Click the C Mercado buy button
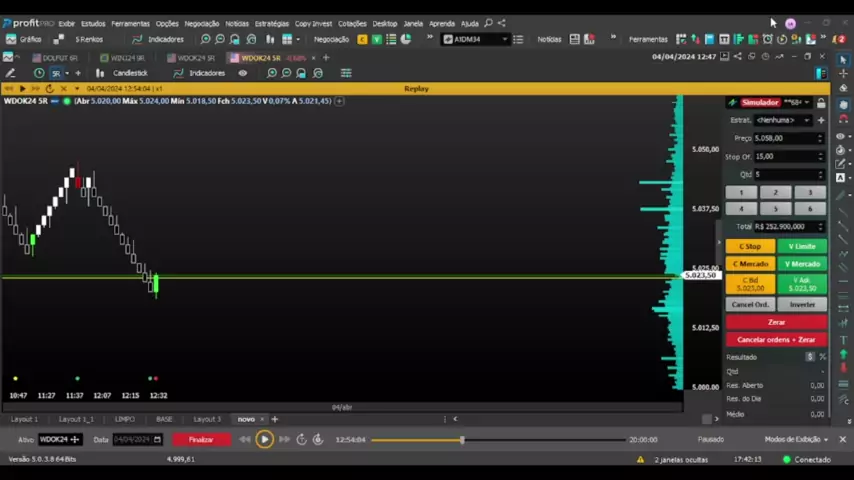The width and height of the screenshot is (854, 480). click(750, 264)
